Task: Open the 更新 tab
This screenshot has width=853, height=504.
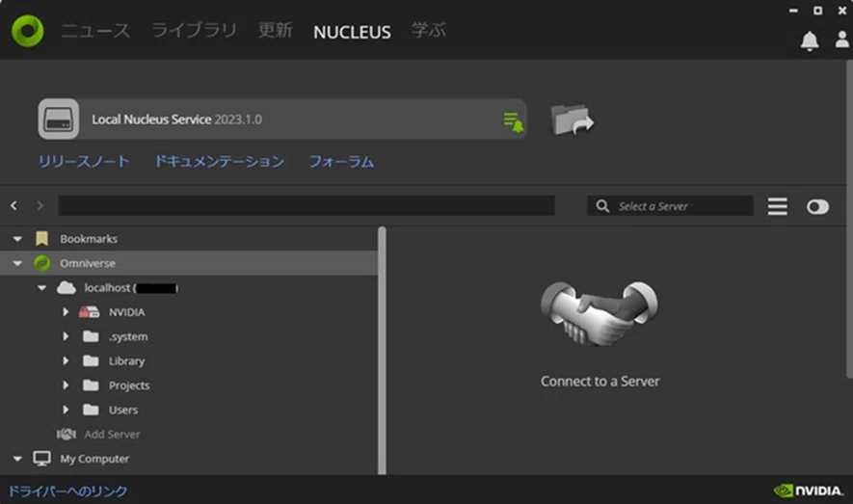Action: tap(276, 31)
